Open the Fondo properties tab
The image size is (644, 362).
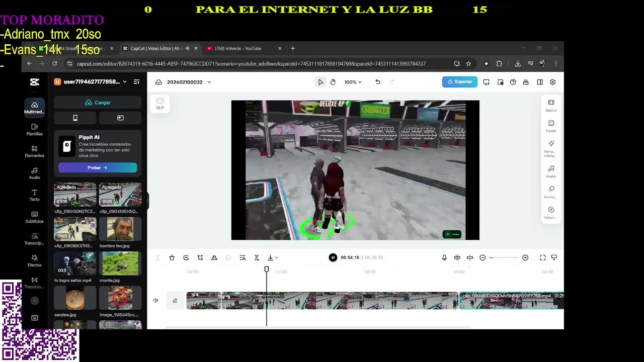551,126
